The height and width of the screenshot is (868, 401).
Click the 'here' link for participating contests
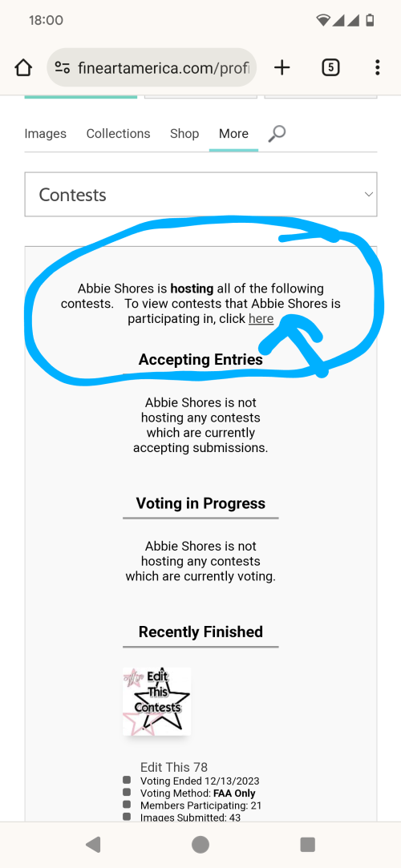click(261, 319)
